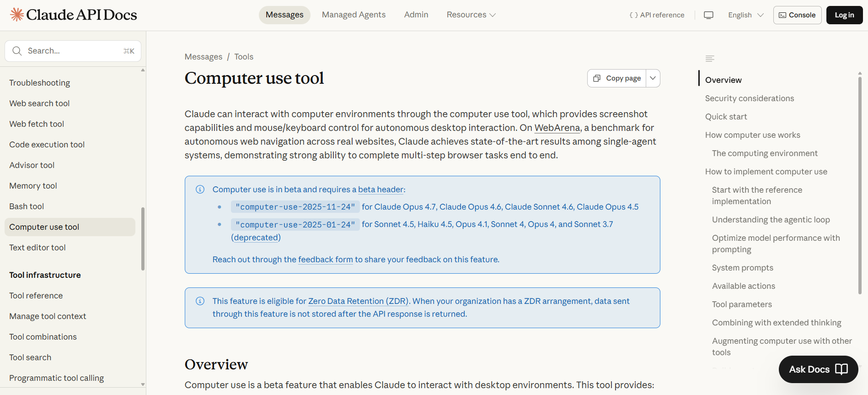Select Computer use tool in sidebar
The height and width of the screenshot is (395, 868).
click(x=70, y=227)
